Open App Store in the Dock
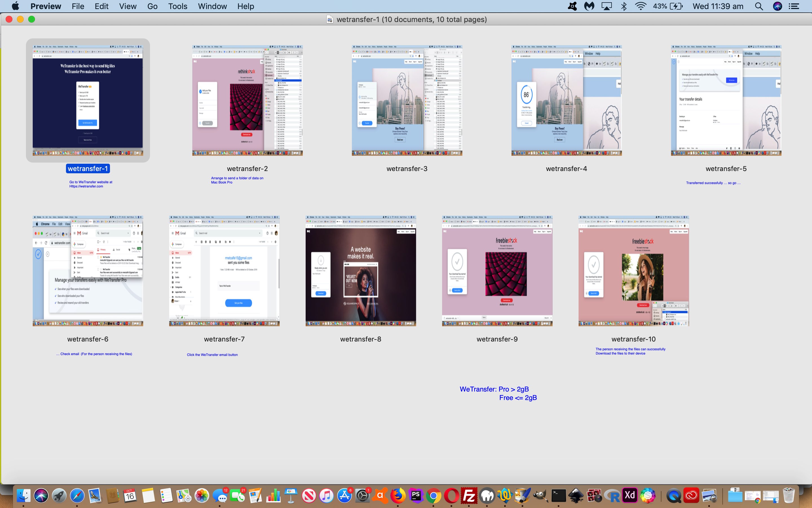The width and height of the screenshot is (812, 508). (x=345, y=496)
